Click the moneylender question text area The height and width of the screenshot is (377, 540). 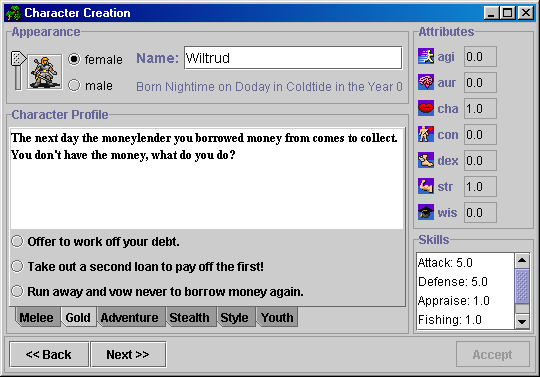207,178
